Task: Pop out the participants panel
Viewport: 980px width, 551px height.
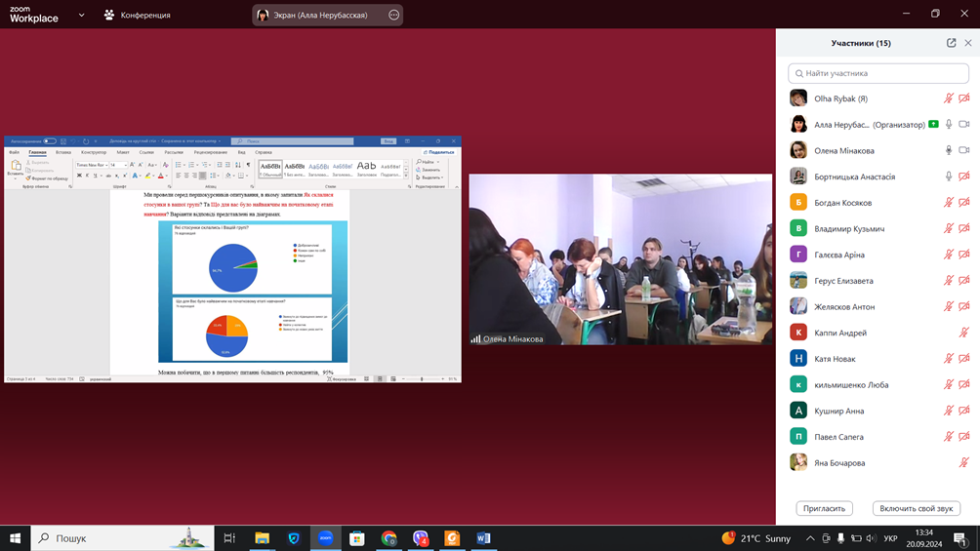Action: click(x=951, y=43)
